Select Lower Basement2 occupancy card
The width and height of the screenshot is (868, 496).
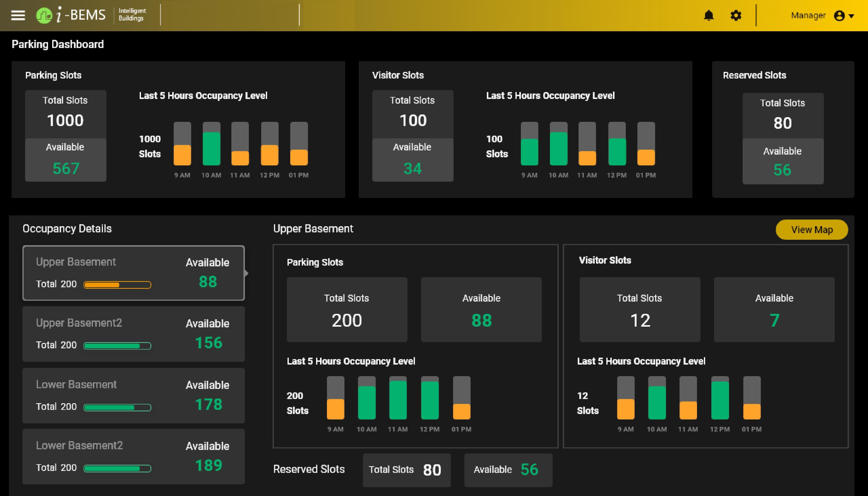pyautogui.click(x=133, y=456)
